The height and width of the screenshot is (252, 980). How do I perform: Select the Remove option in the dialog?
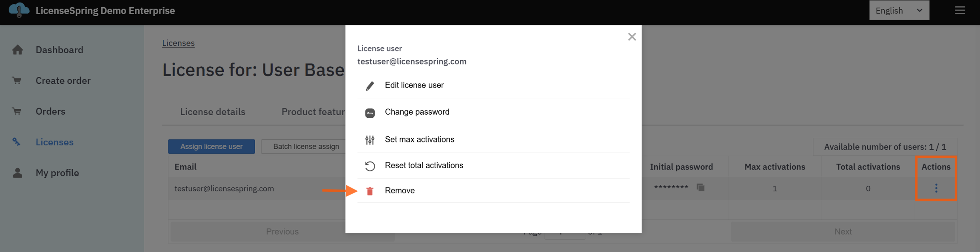pyautogui.click(x=399, y=191)
